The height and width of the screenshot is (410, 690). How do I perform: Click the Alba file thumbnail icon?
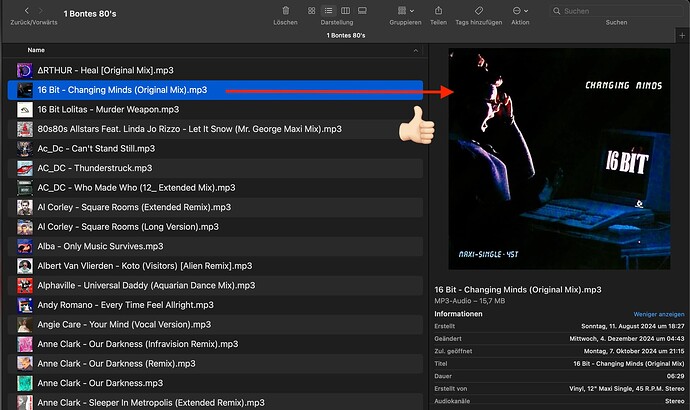[x=25, y=246]
